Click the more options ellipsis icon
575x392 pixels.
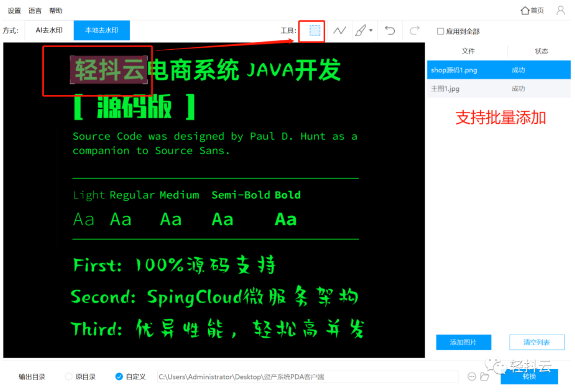pyautogui.click(x=472, y=376)
